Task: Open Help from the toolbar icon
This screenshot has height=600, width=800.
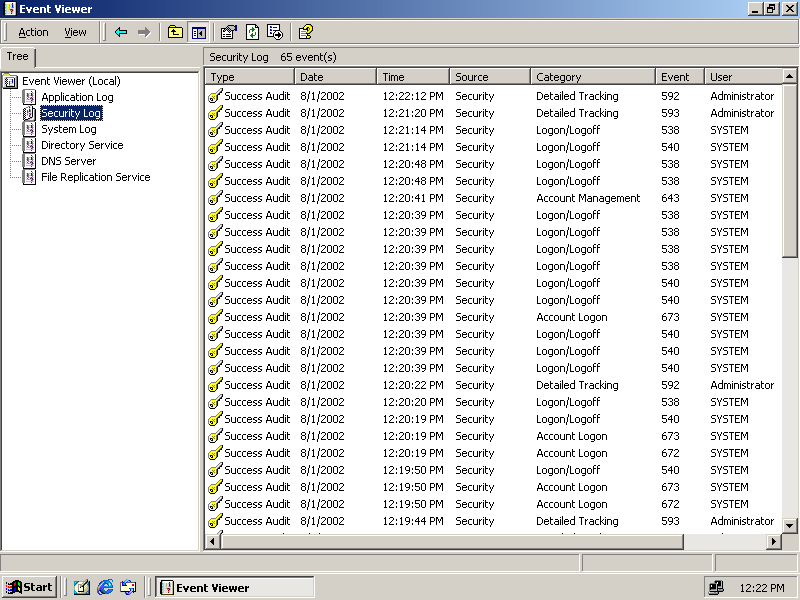Action: (x=305, y=32)
